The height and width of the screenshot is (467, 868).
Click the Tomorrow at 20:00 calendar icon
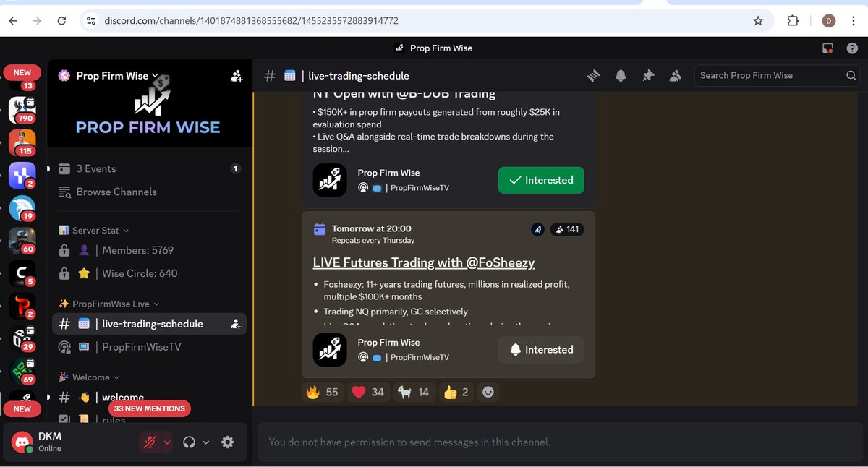coord(319,229)
